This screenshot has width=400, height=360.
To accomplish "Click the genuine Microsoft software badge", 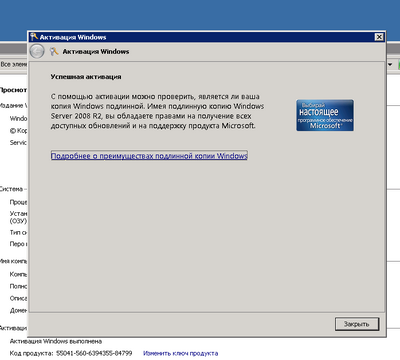I will 325,115.
